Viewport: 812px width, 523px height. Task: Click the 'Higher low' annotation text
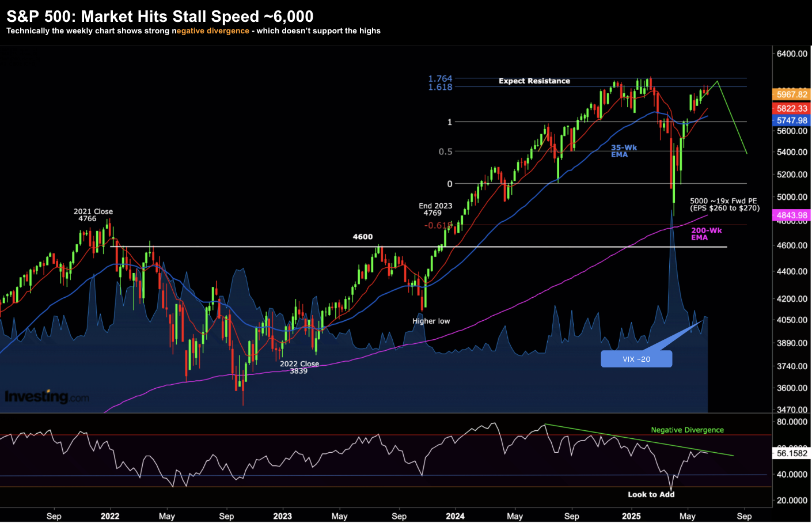[x=431, y=321]
